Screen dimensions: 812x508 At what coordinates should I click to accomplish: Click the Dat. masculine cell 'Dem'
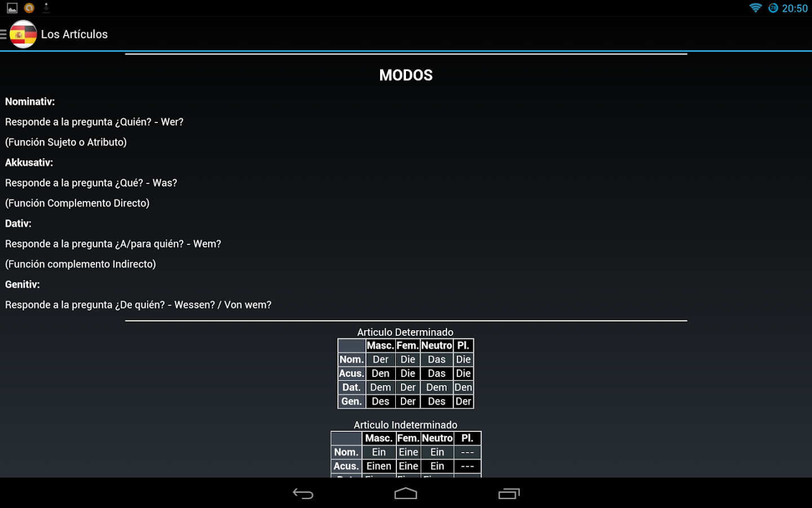pos(380,388)
